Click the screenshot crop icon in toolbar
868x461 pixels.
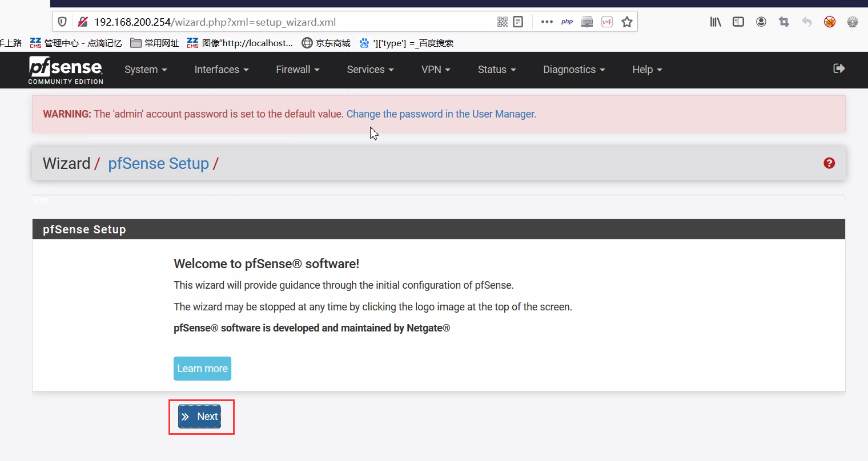[784, 22]
